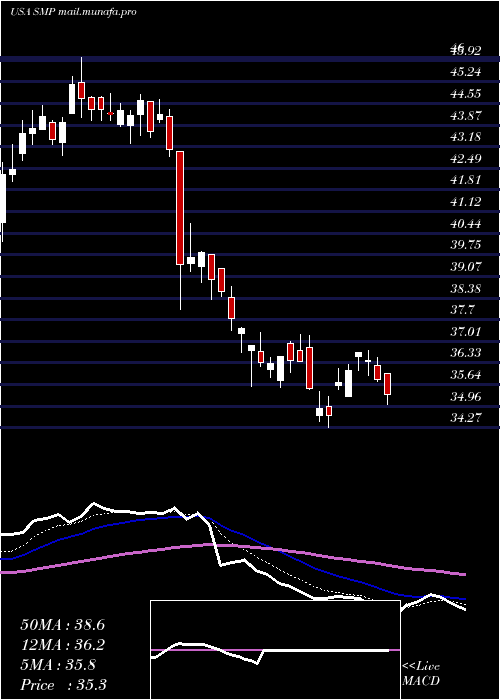Click the 45.24 price axis label
This screenshot has width=500, height=700.
[x=466, y=72]
